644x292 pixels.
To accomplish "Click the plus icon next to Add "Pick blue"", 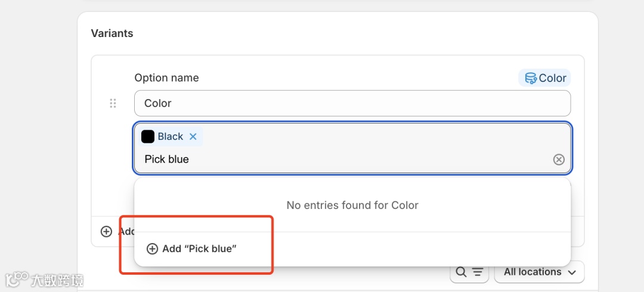I will pos(152,249).
